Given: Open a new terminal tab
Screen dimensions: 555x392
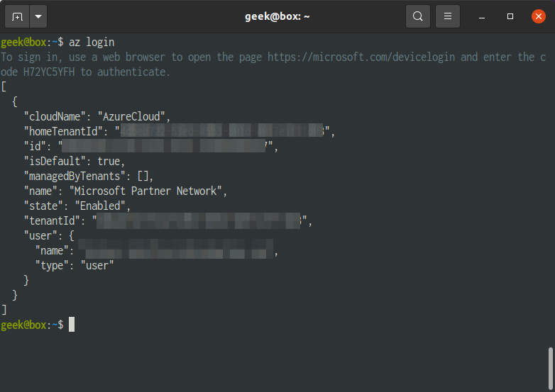Looking at the screenshot, I should [x=17, y=16].
